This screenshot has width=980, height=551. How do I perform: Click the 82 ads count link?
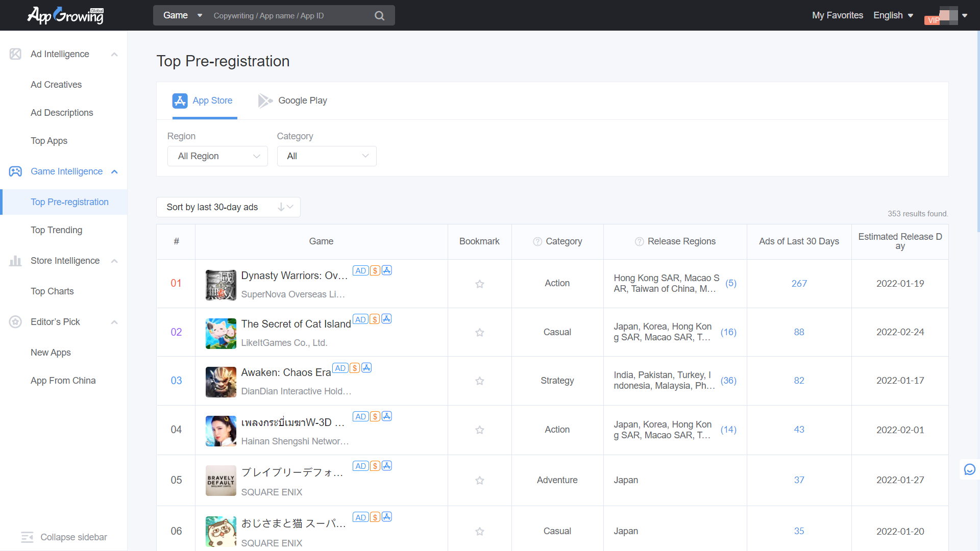click(x=799, y=381)
